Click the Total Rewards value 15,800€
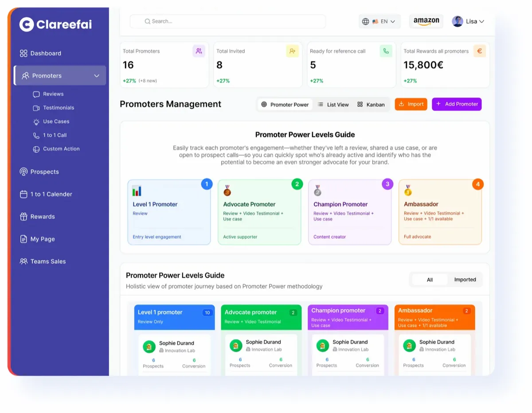Screen dimensions: 532x413 [x=423, y=65]
